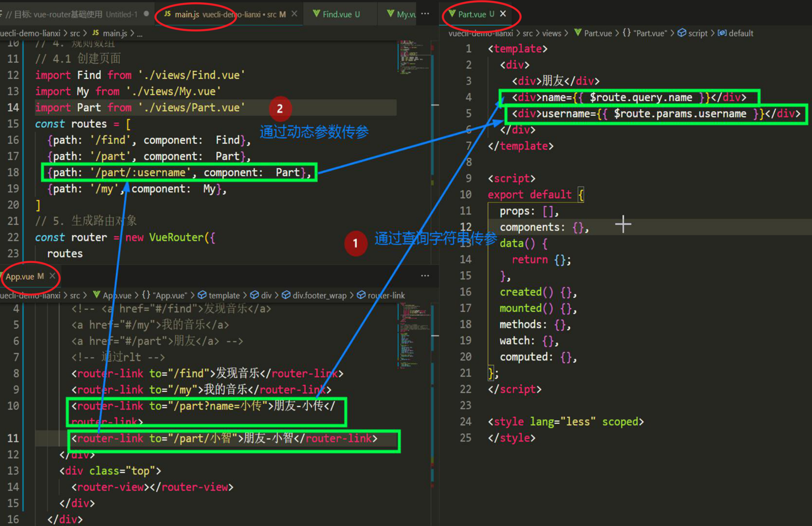The image size is (812, 526).
Task: Click router-link to="/my" line in App.vue
Action: 201,390
